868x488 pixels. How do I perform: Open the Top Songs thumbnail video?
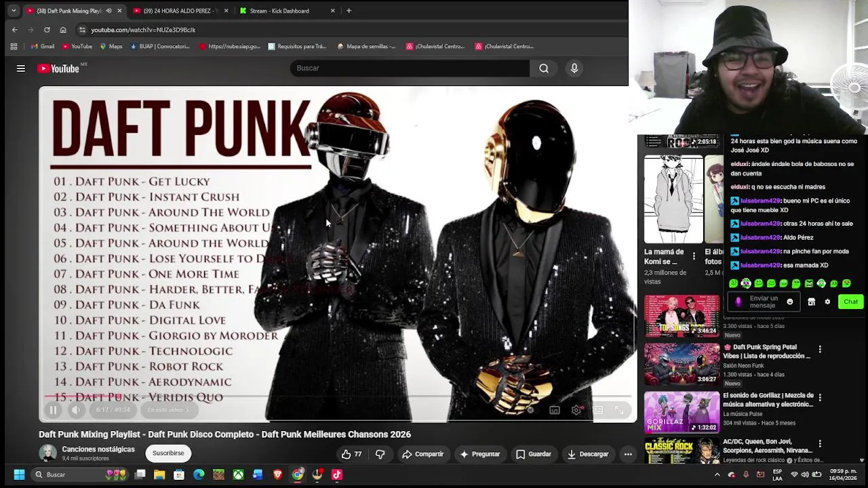click(682, 315)
